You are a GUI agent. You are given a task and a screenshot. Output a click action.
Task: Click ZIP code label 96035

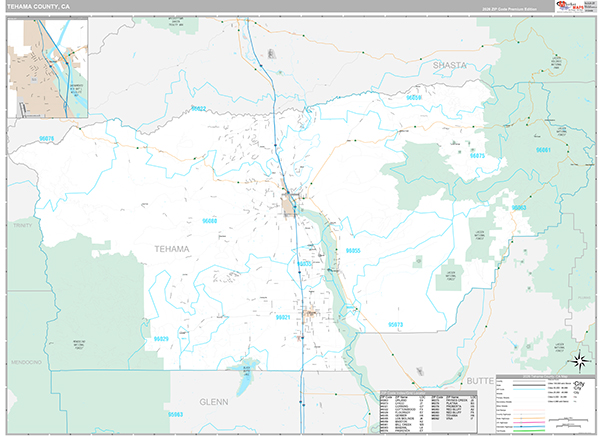(304, 264)
